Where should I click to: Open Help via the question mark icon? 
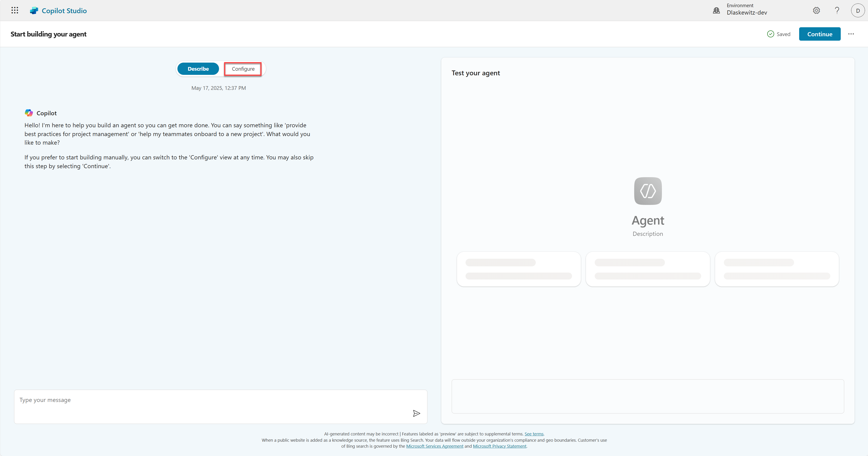pos(837,10)
